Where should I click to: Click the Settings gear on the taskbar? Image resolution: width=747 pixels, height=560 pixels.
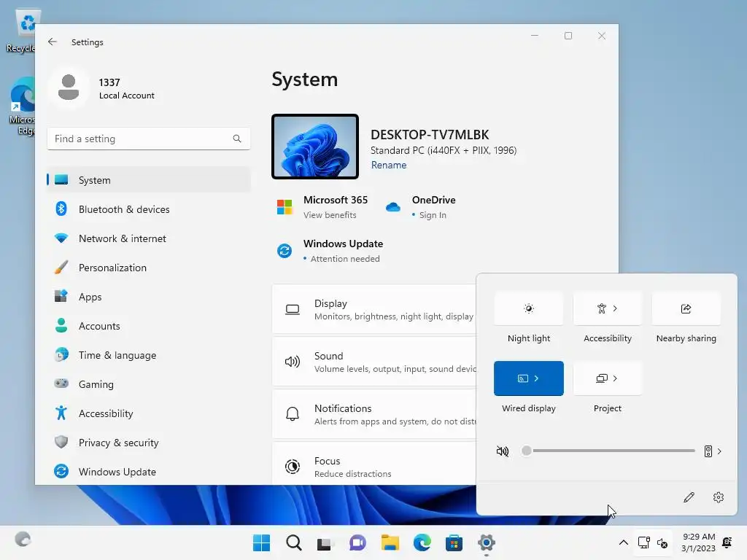(x=487, y=542)
